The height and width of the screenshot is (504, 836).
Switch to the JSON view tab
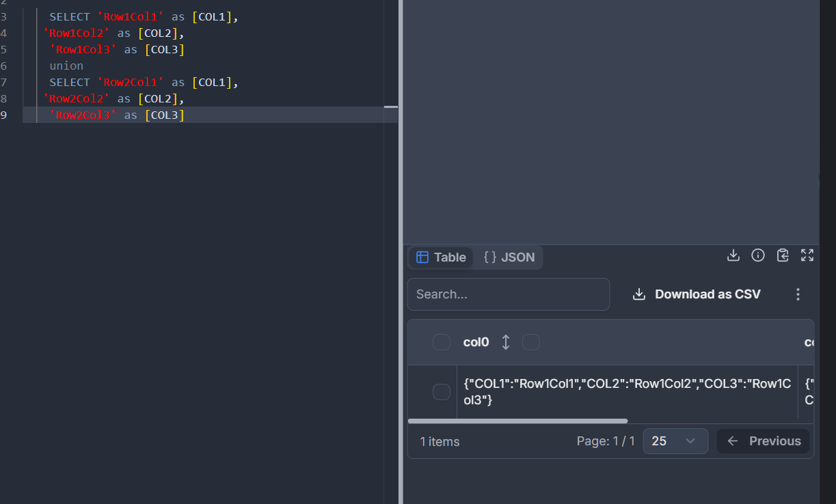tap(509, 257)
